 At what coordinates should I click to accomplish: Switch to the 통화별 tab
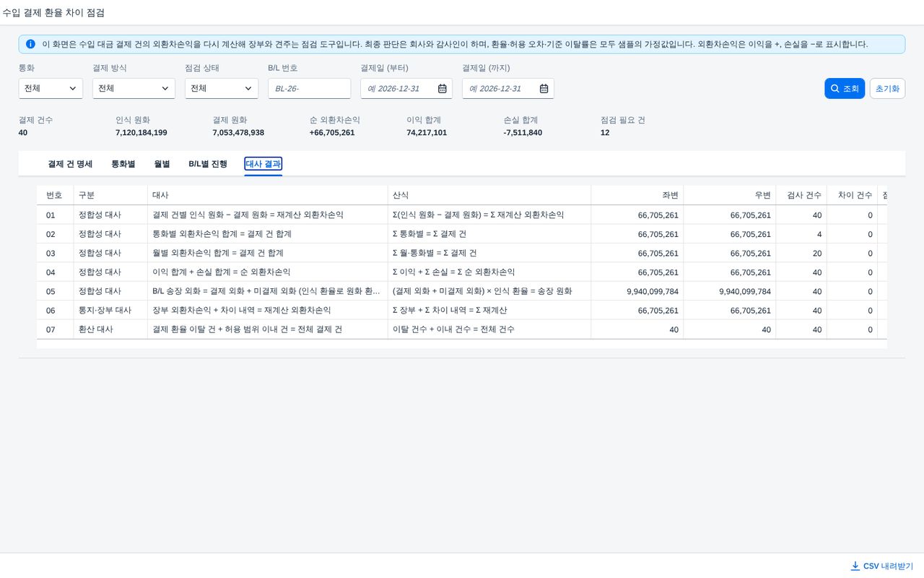(x=123, y=164)
